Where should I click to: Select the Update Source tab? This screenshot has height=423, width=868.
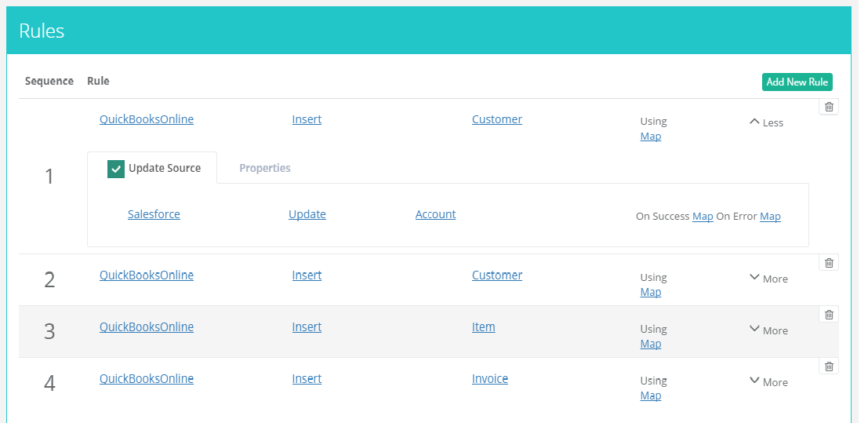pyautogui.click(x=164, y=168)
